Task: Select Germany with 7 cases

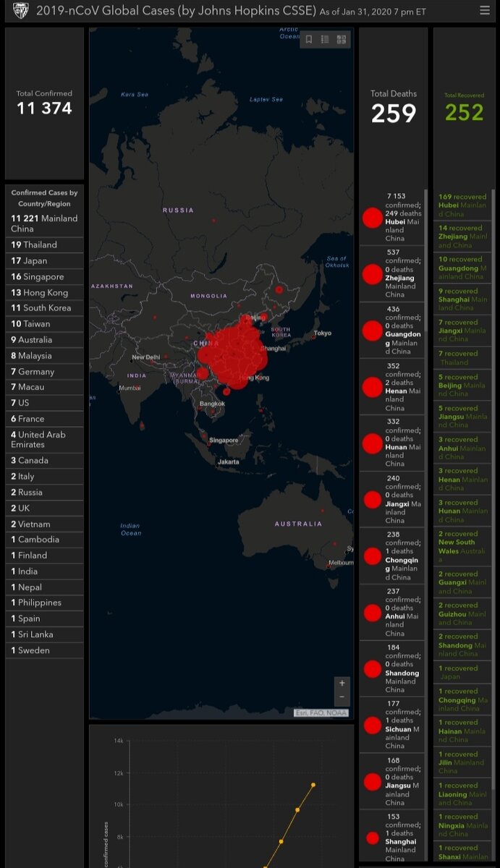Action: (x=44, y=371)
